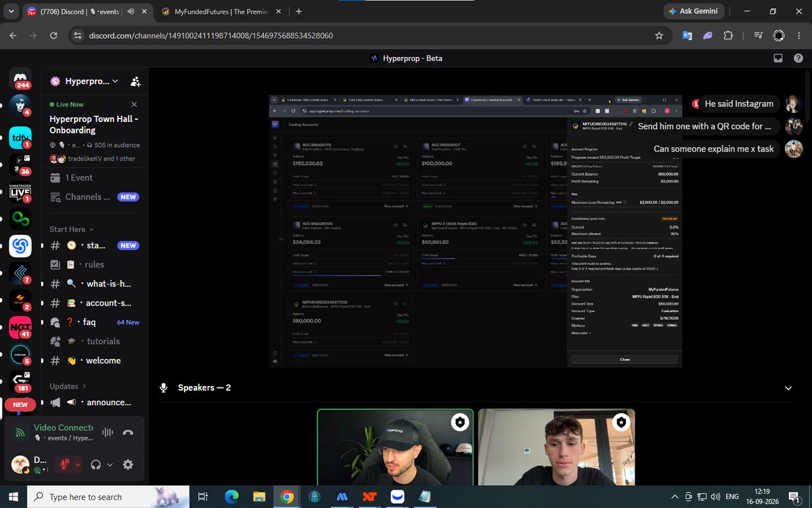Click the Chrome address bar URL
The height and width of the screenshot is (508, 812).
click(x=211, y=35)
